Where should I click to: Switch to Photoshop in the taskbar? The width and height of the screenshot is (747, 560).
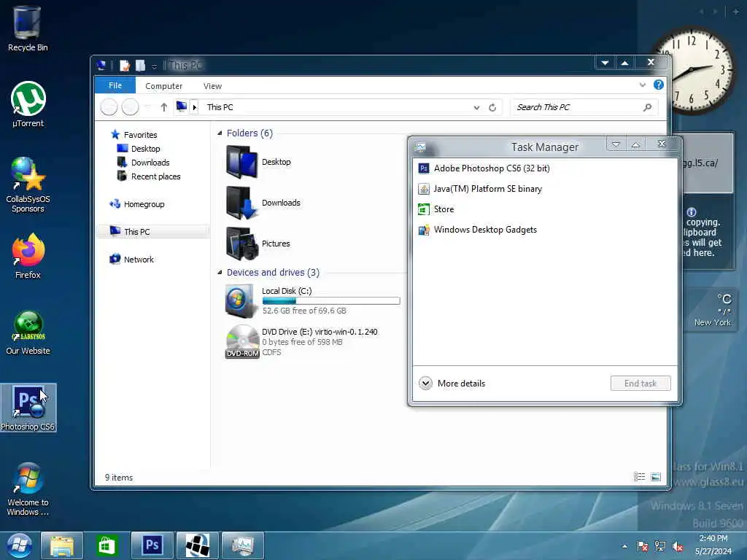(x=152, y=545)
